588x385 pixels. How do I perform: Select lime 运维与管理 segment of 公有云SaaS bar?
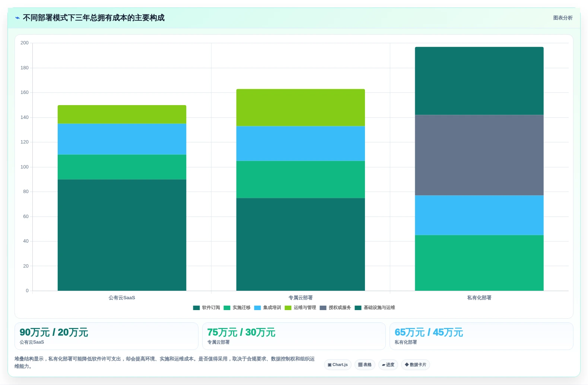[122, 114]
